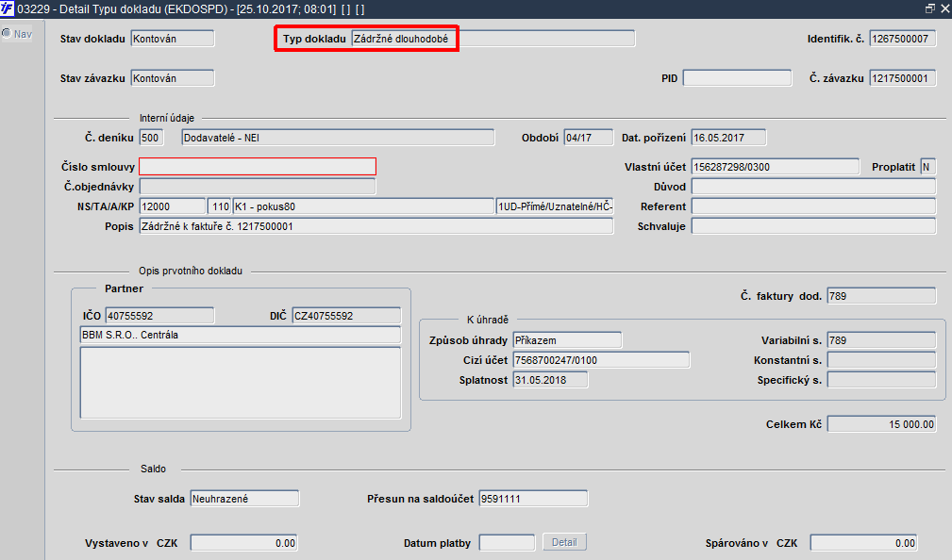
Task: Click the IČO field 40755592
Action: pos(159,316)
